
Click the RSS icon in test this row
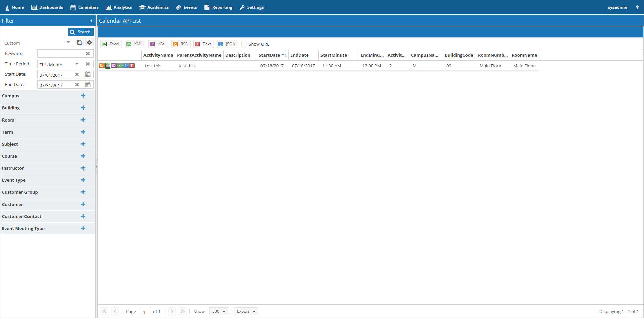tap(101, 66)
